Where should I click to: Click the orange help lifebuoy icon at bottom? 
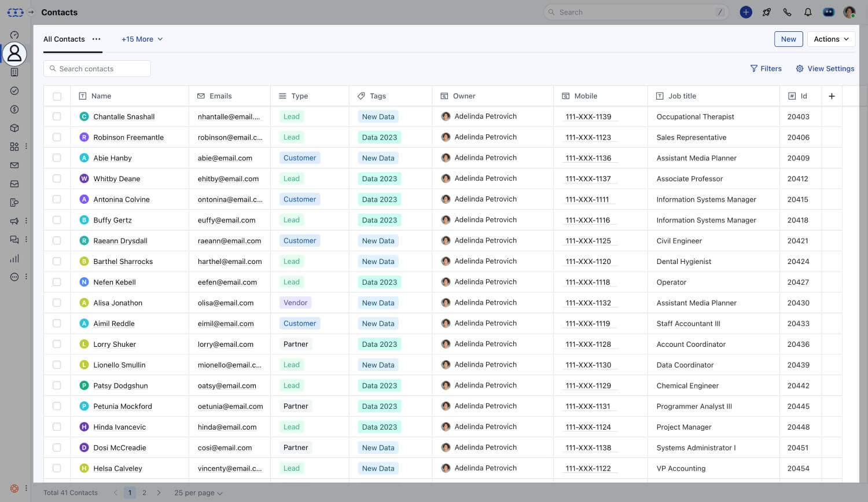click(14, 488)
